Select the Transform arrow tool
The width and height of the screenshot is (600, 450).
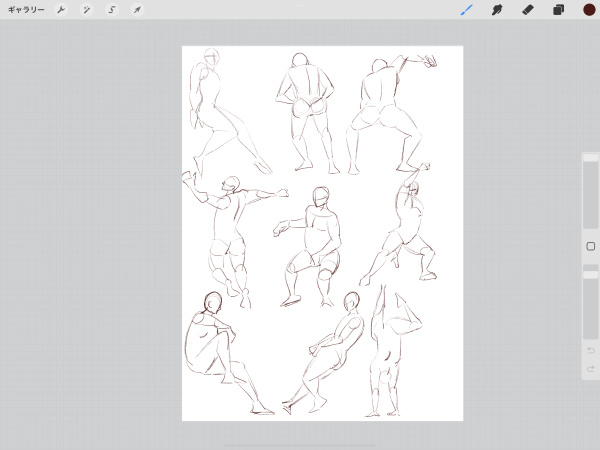(137, 10)
